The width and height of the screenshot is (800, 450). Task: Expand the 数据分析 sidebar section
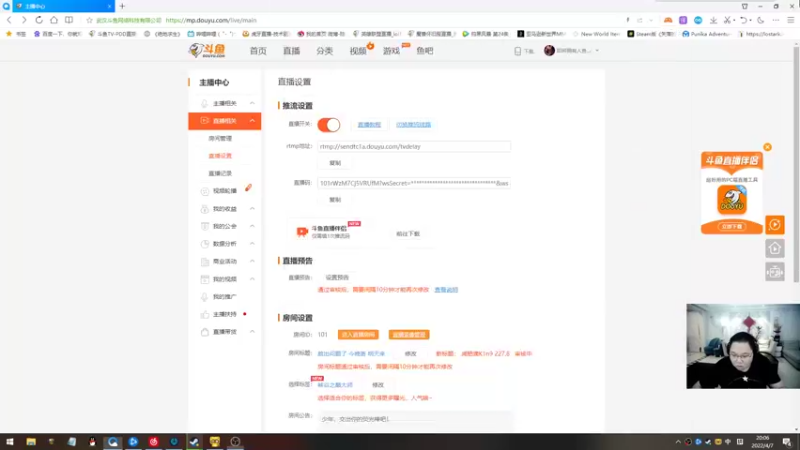coord(252,244)
